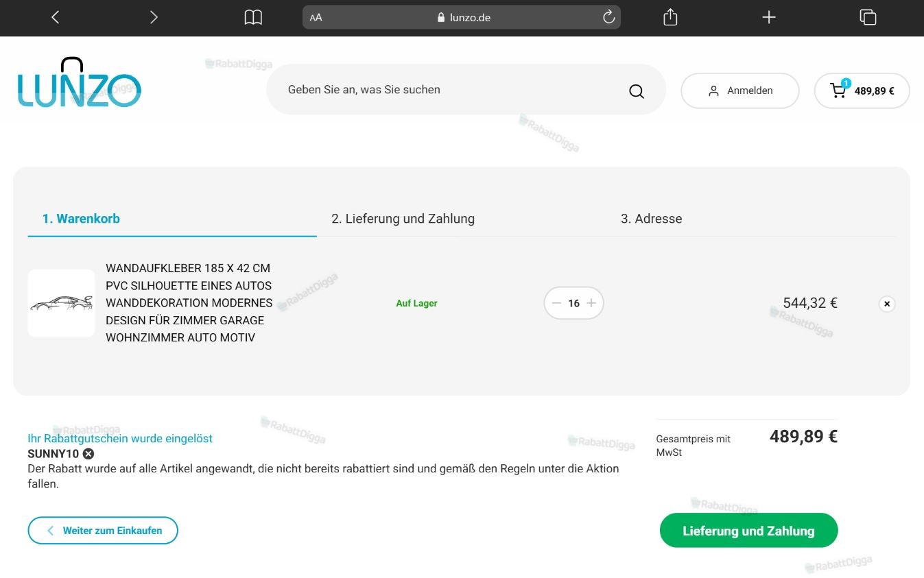Add a new Safari tab

(769, 17)
